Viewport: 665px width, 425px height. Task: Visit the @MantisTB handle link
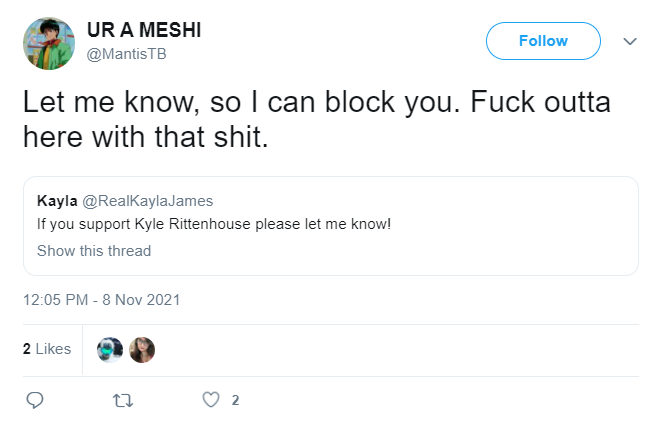(x=126, y=54)
